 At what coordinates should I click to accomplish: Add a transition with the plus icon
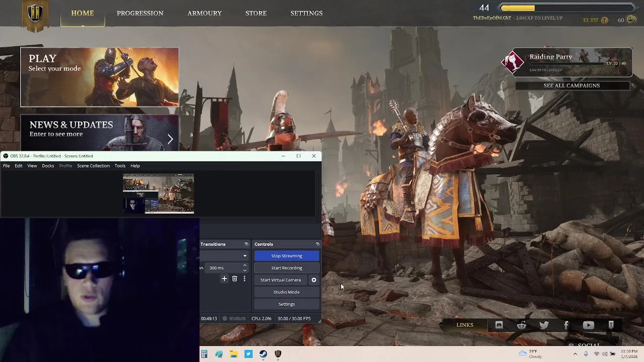click(x=224, y=279)
